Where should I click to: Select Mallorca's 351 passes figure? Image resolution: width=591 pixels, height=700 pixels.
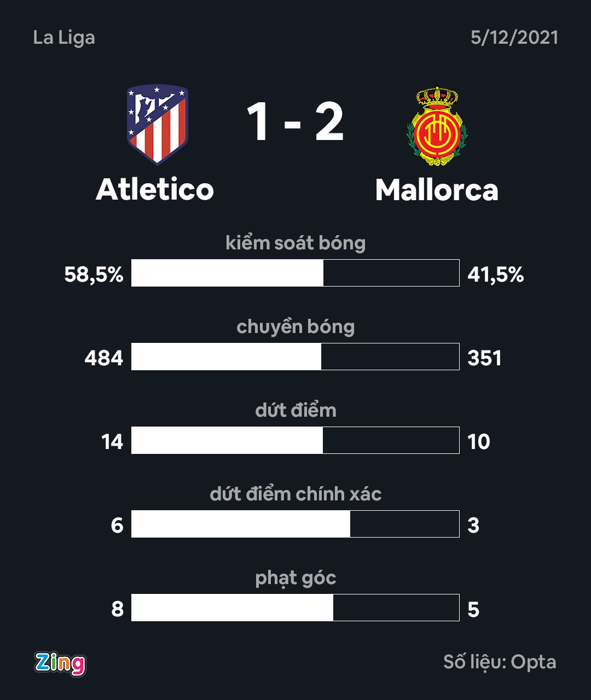tap(484, 358)
